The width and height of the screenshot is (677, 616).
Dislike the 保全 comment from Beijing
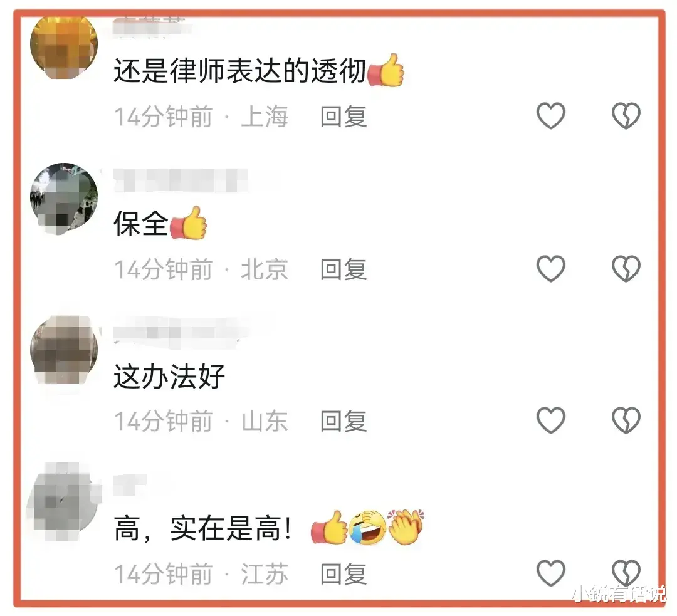(626, 268)
